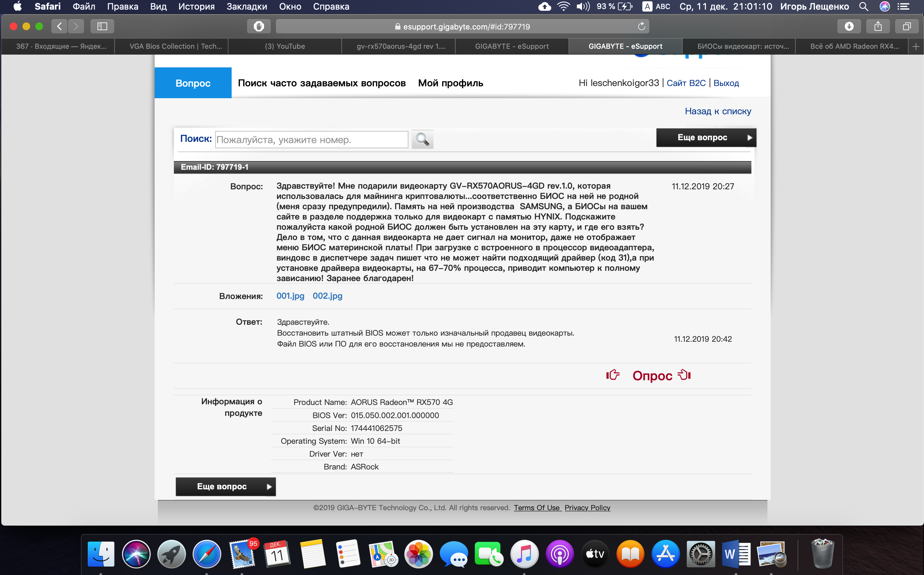Toggle the Safari sidebar icon

[x=102, y=26]
